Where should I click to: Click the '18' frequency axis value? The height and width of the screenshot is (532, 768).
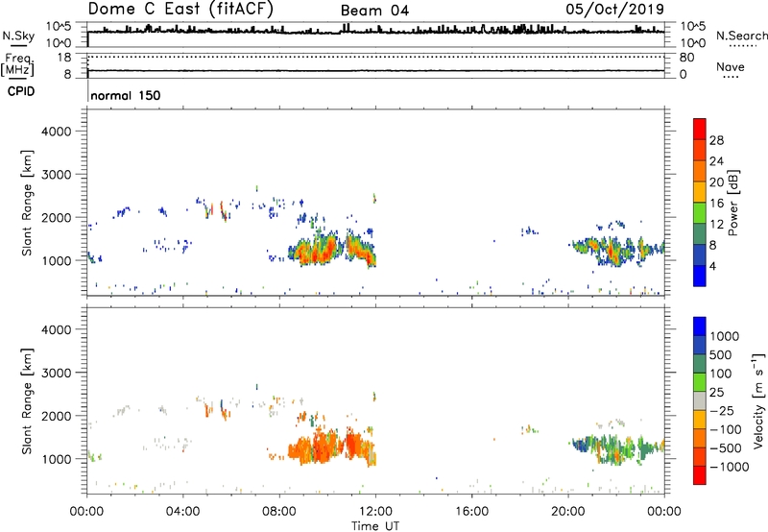(64, 58)
